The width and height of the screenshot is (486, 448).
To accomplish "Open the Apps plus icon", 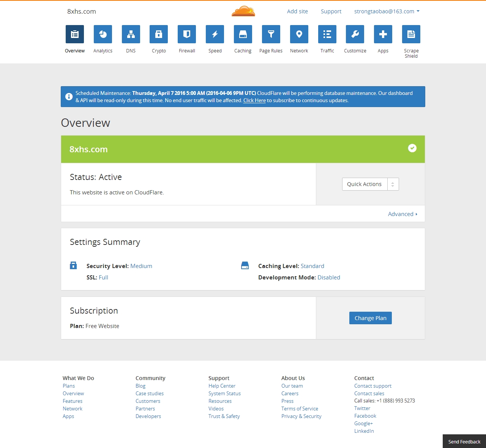I will (383, 34).
